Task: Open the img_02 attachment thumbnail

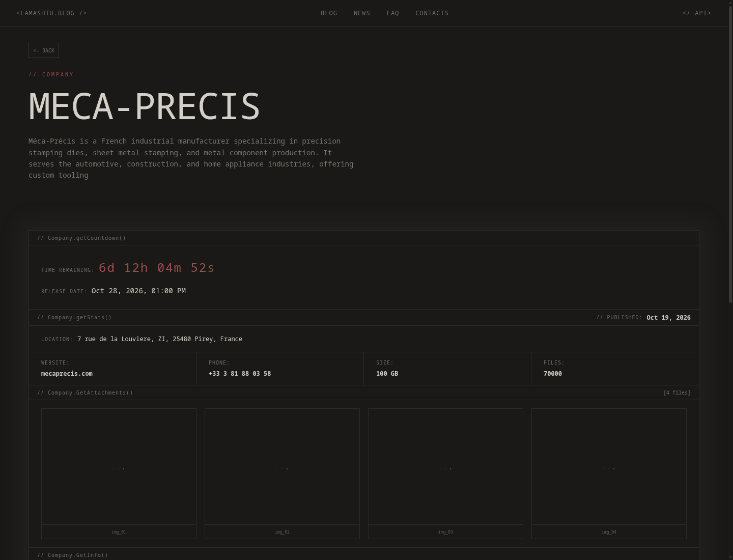Action: point(282,473)
